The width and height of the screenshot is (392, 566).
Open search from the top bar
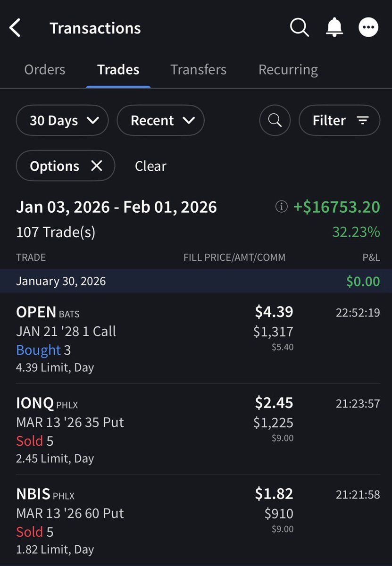299,27
